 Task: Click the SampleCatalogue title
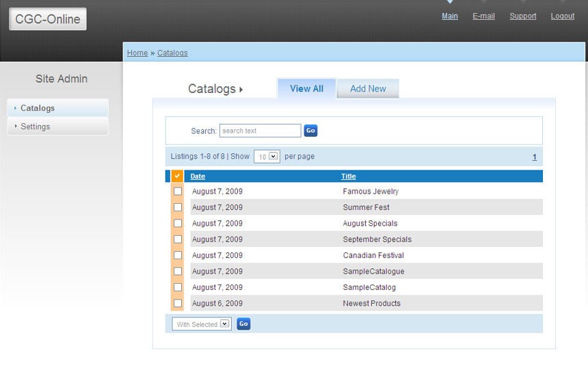(x=373, y=272)
